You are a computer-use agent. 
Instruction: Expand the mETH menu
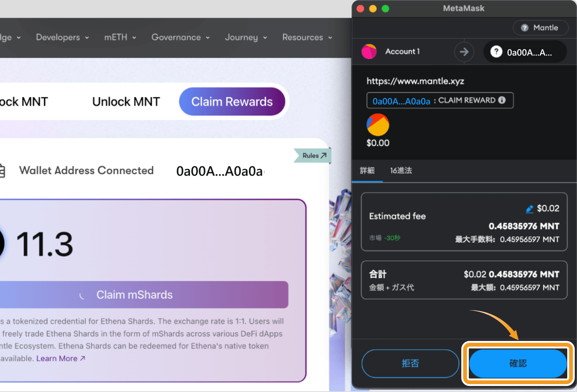(120, 37)
